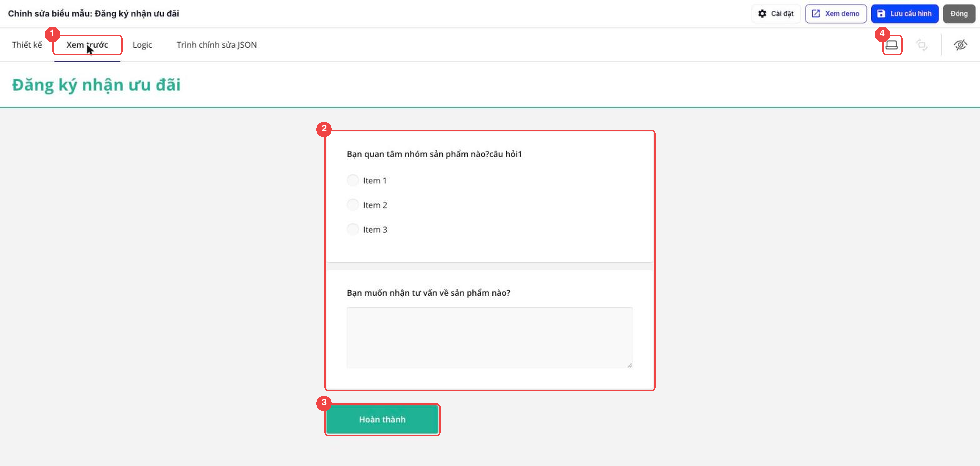Toggle the invisible elements eye icon

click(960, 45)
